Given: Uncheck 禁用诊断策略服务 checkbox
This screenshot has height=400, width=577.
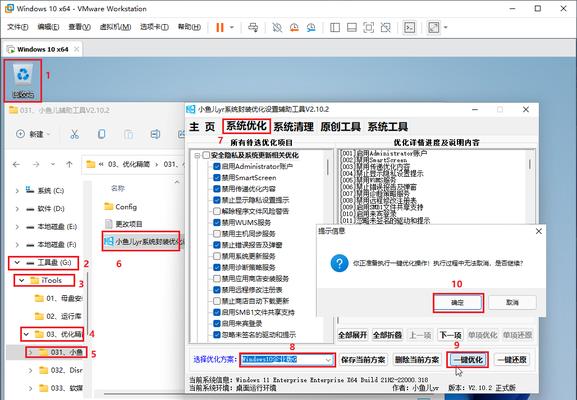Looking at the screenshot, I should (217, 268).
